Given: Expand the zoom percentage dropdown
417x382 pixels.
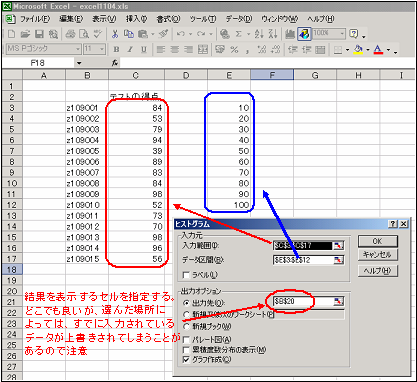Looking at the screenshot, I should coord(342,33).
